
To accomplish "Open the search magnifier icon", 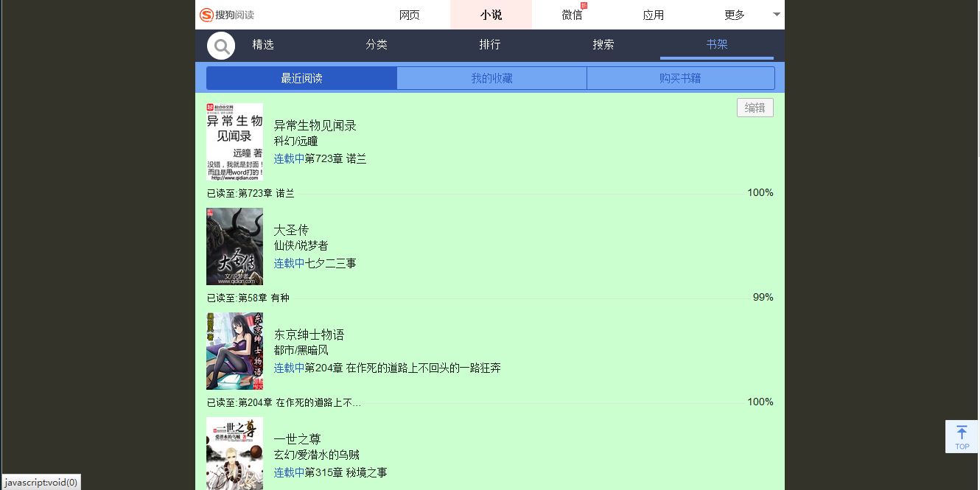I will [221, 46].
